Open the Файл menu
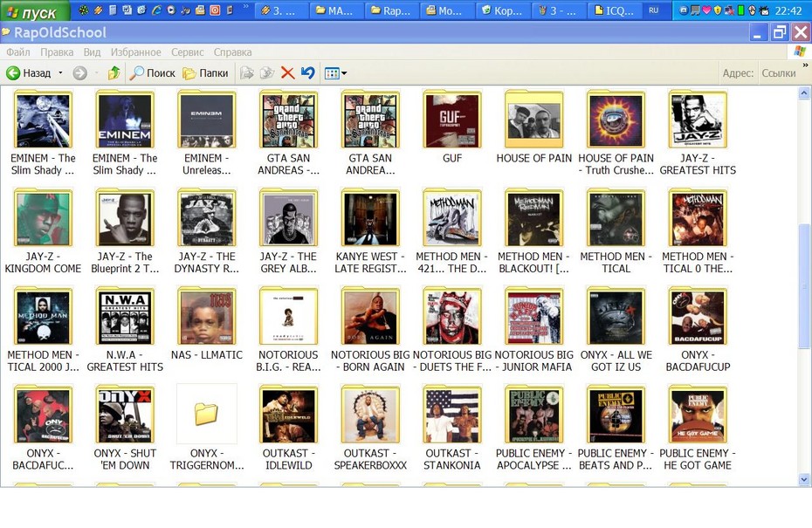The height and width of the screenshot is (528, 812). click(18, 51)
